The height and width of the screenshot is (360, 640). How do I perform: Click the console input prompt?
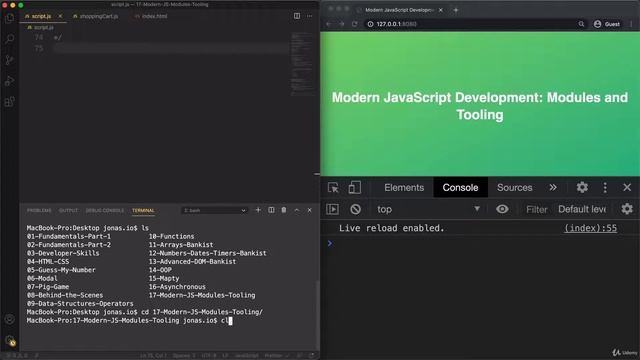pos(480,244)
